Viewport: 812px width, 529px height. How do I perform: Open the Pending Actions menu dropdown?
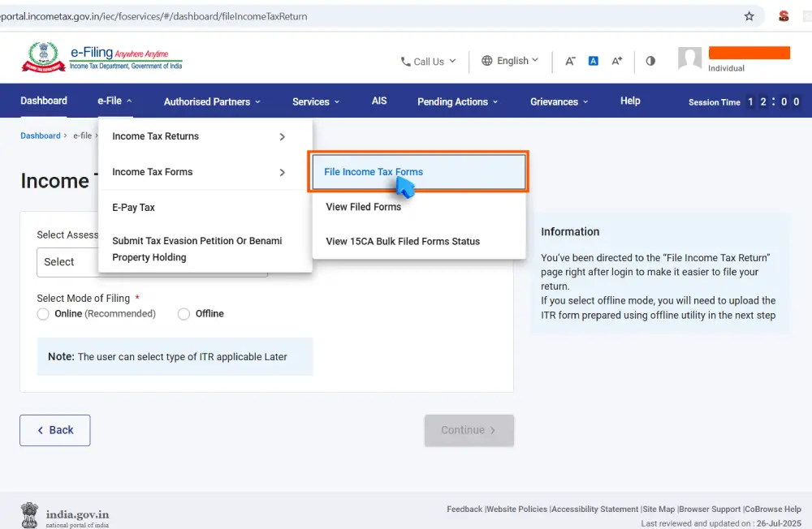(x=457, y=101)
